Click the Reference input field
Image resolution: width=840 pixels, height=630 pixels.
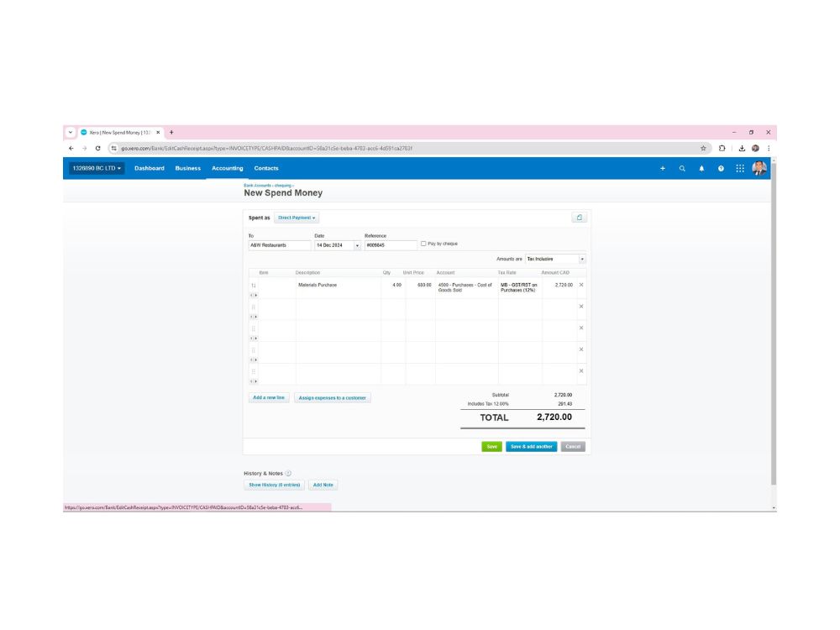(391, 245)
